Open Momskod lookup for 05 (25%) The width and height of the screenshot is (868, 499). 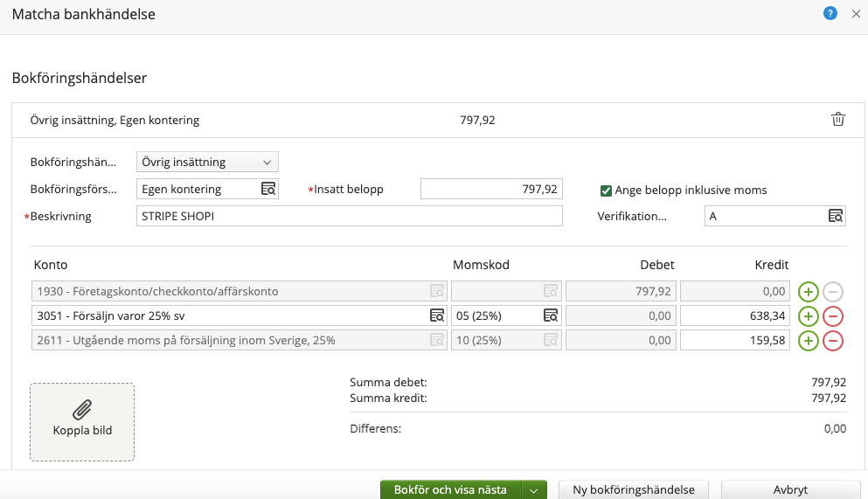coord(551,315)
